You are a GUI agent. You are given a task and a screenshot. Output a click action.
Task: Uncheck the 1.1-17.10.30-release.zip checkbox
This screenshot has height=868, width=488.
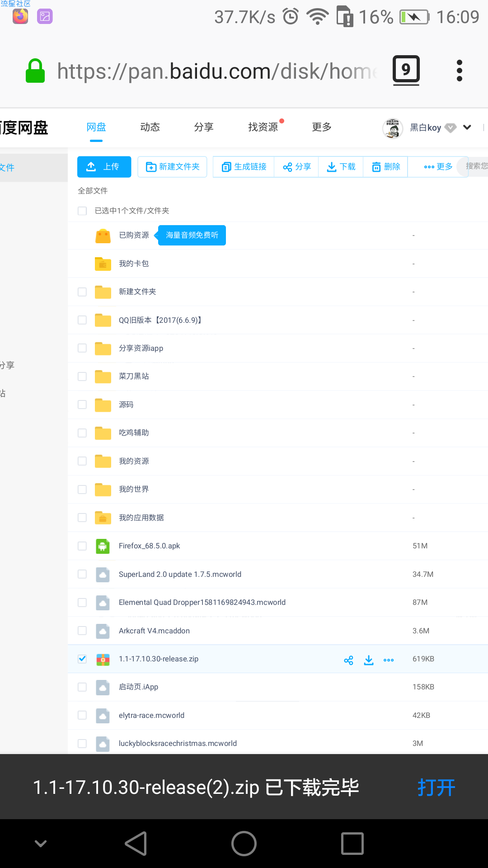click(82, 659)
